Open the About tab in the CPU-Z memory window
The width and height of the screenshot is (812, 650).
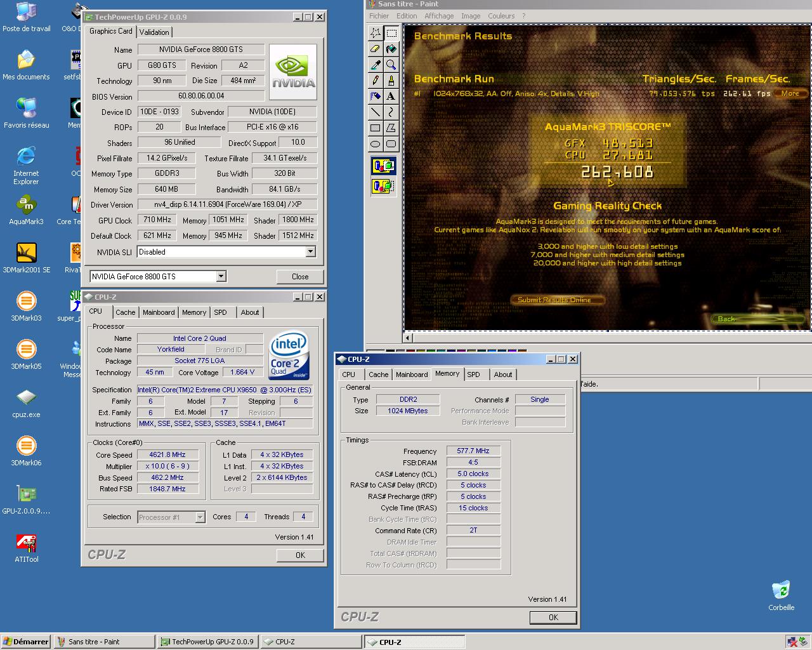point(503,375)
